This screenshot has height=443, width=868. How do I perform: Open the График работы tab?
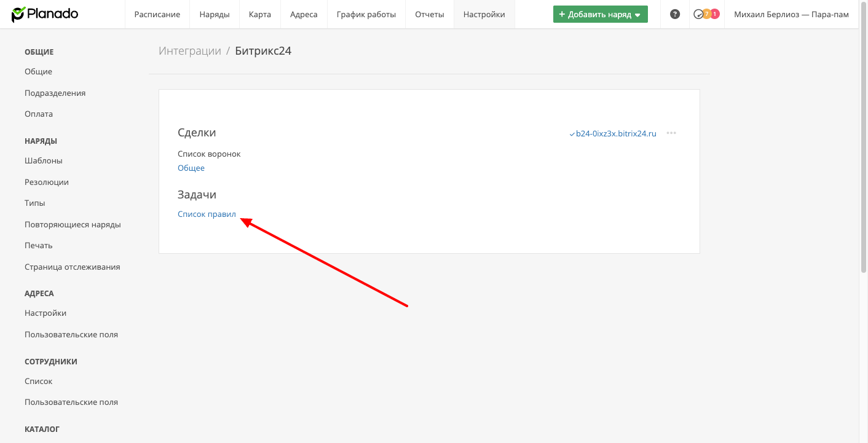(x=366, y=14)
